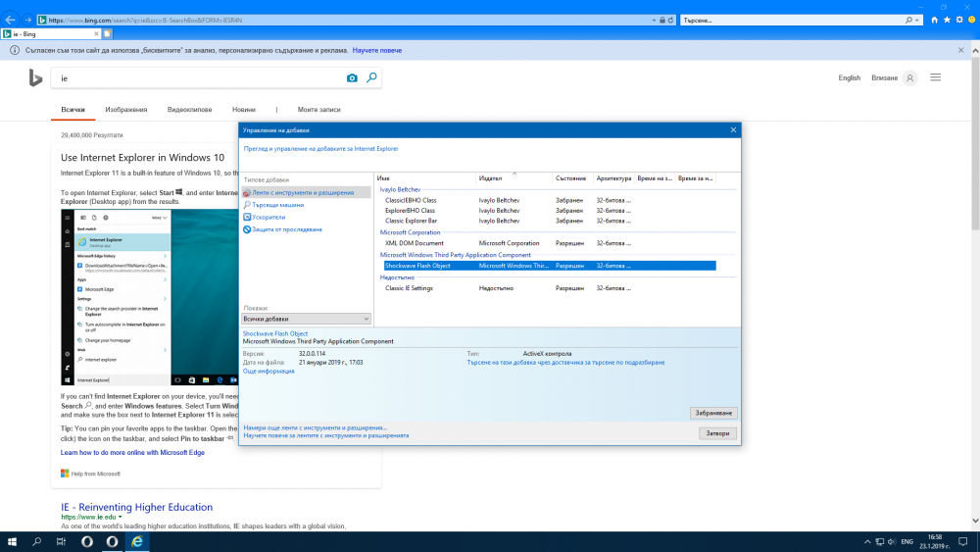The image size is (980, 552).
Task: Click the search-for-add-on via default provider link
Action: [565, 363]
